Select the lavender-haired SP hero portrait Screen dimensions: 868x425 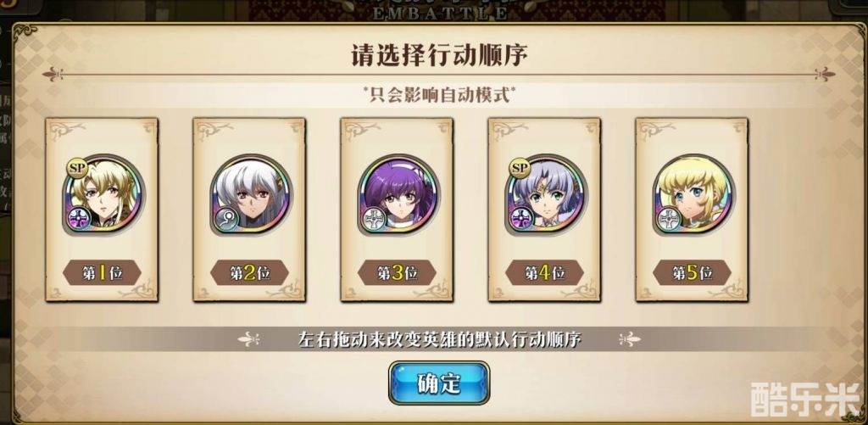coord(545,194)
